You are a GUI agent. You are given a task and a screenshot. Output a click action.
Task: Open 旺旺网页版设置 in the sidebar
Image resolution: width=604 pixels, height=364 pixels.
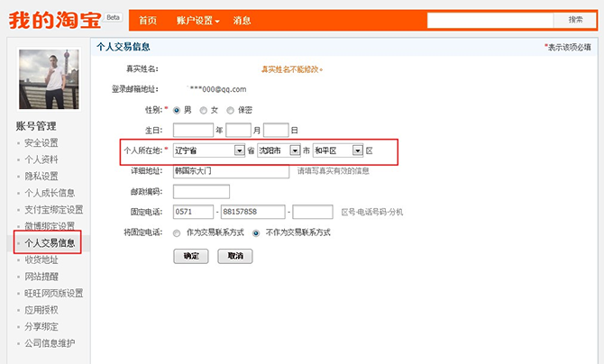(x=54, y=293)
